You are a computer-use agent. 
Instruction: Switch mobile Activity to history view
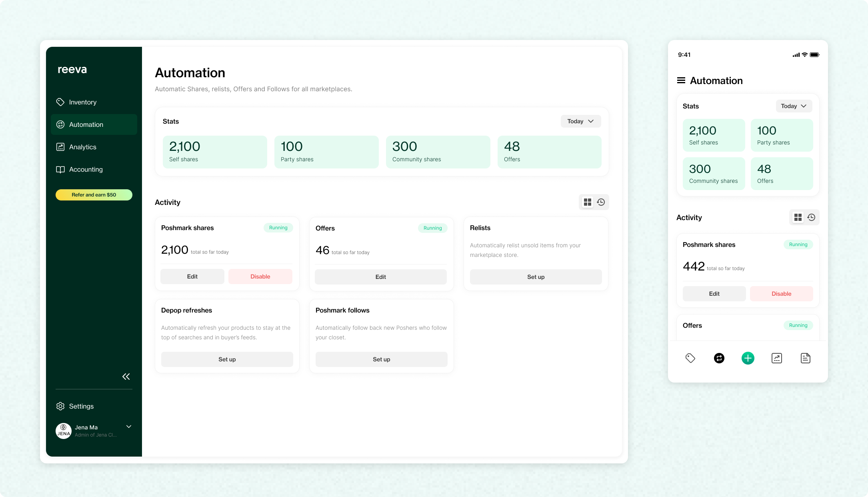(x=811, y=217)
